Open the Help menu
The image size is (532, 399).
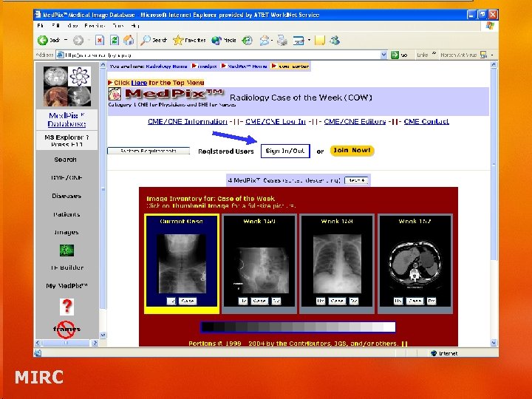(x=135, y=26)
